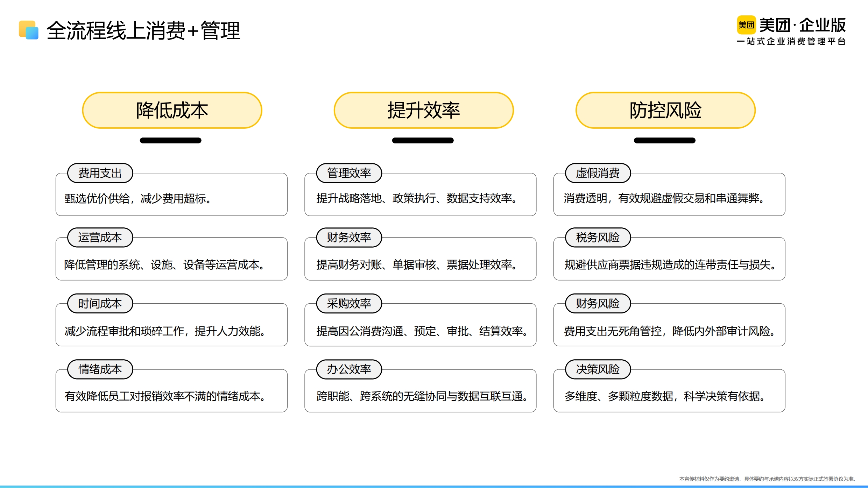Click the 提升效率 pill header

(424, 110)
